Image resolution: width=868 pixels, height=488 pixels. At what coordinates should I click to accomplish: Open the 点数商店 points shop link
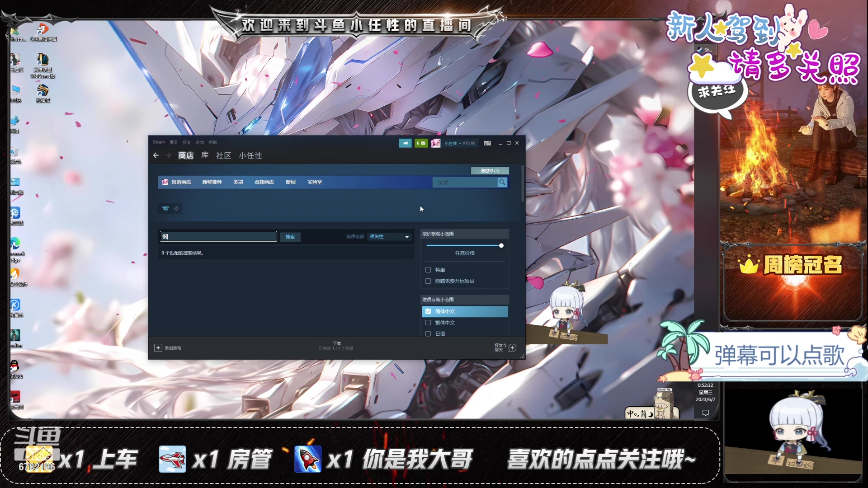pyautogui.click(x=264, y=182)
